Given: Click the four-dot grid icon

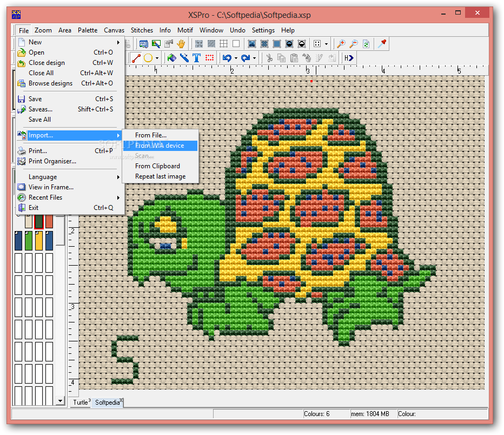Looking at the screenshot, I should 317,44.
